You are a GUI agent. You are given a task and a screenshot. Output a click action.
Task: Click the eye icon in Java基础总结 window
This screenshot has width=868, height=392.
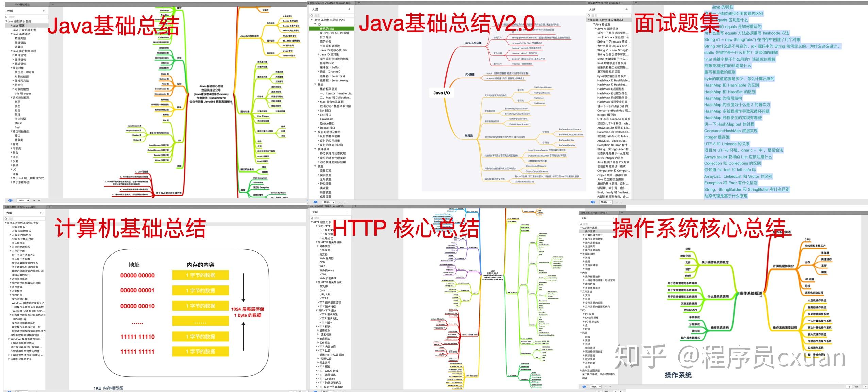click(x=10, y=200)
